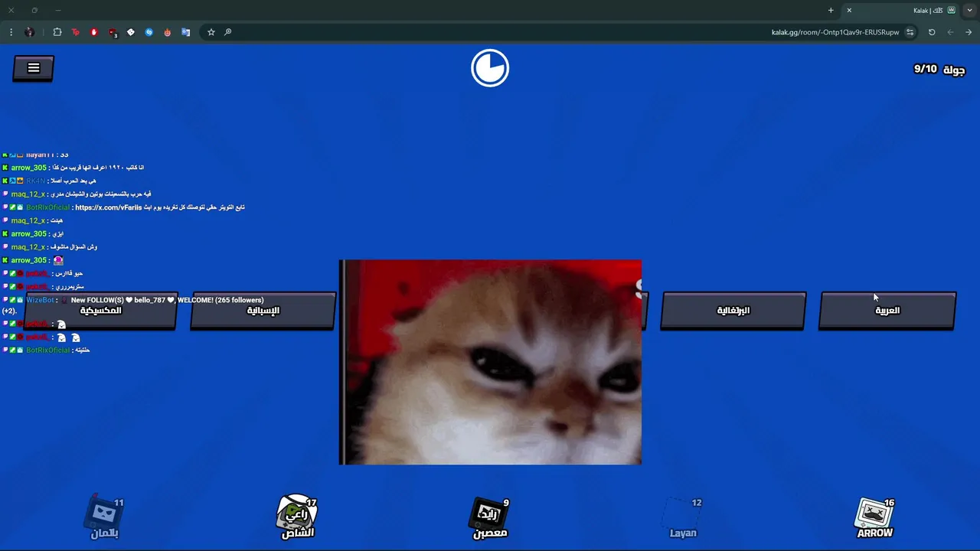Open the hamburger menu in the game

click(34, 68)
